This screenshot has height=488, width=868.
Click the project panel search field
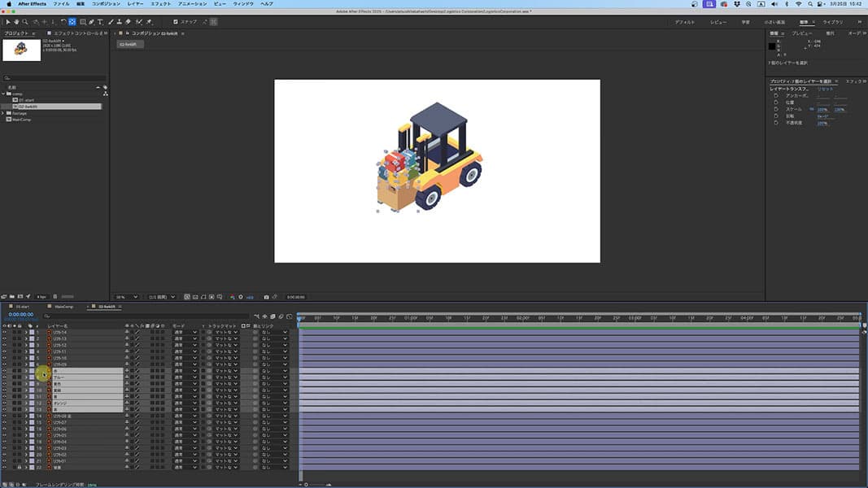pyautogui.click(x=53, y=78)
